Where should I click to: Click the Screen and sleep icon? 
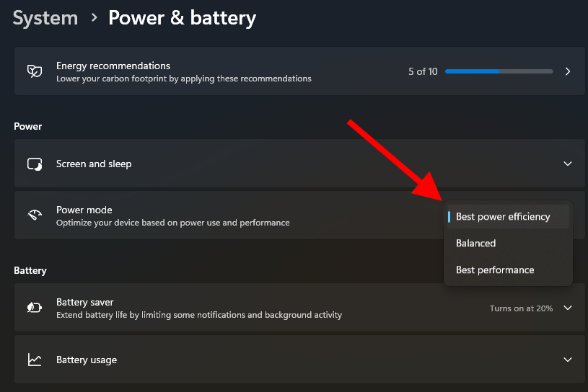34,164
